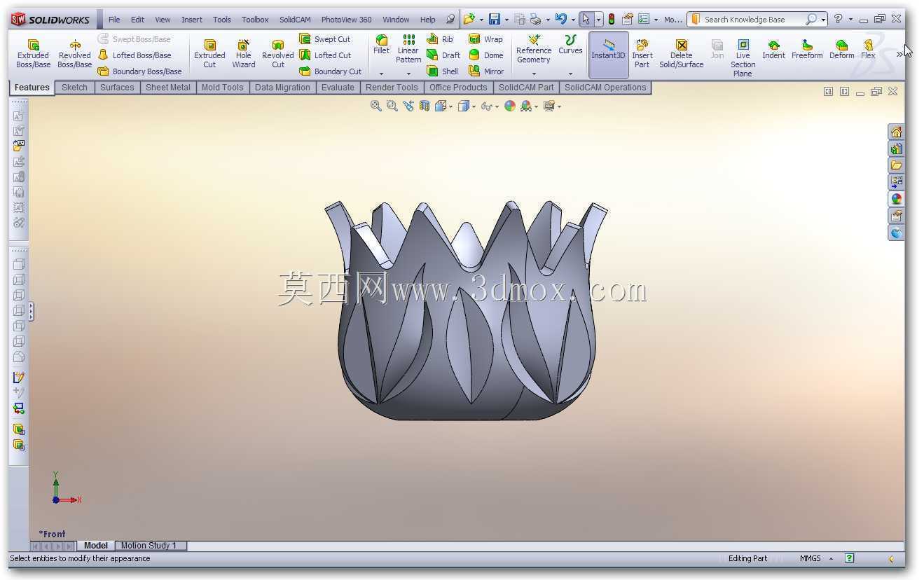Click the Insert Part tool
Image resolution: width=924 pixels, height=580 pixels.
(642, 53)
